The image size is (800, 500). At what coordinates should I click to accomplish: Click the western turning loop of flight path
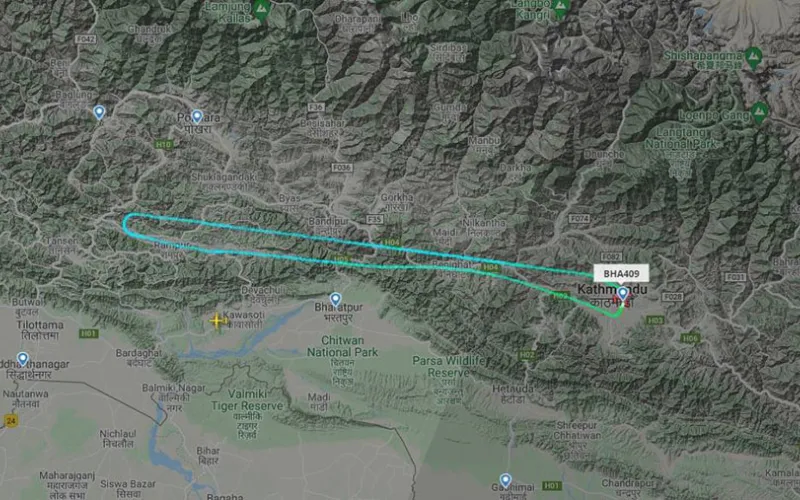pyautogui.click(x=127, y=224)
